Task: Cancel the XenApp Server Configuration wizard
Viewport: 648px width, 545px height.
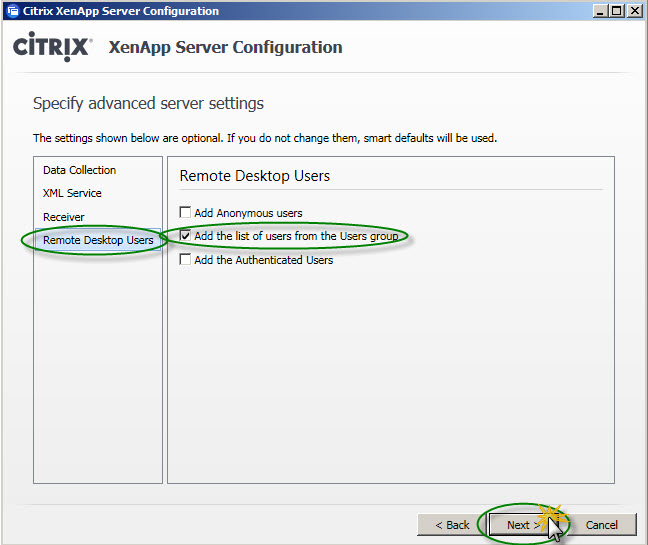Action: tap(601, 525)
